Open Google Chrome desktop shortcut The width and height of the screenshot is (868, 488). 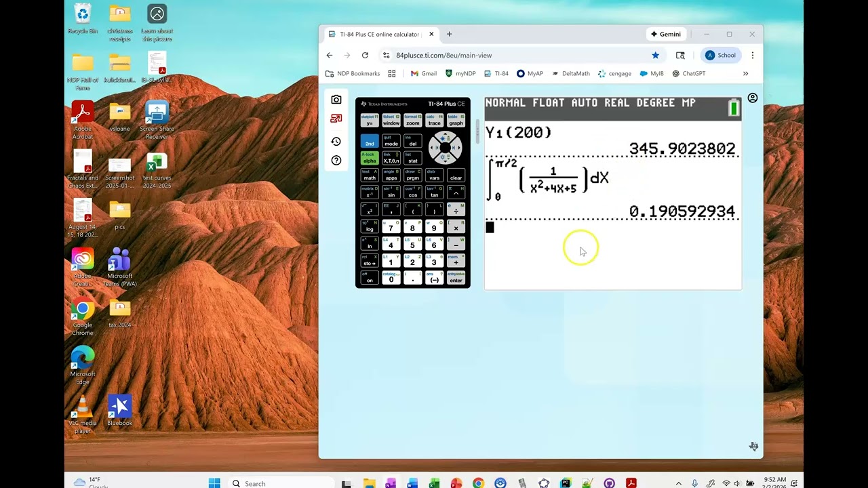click(83, 317)
